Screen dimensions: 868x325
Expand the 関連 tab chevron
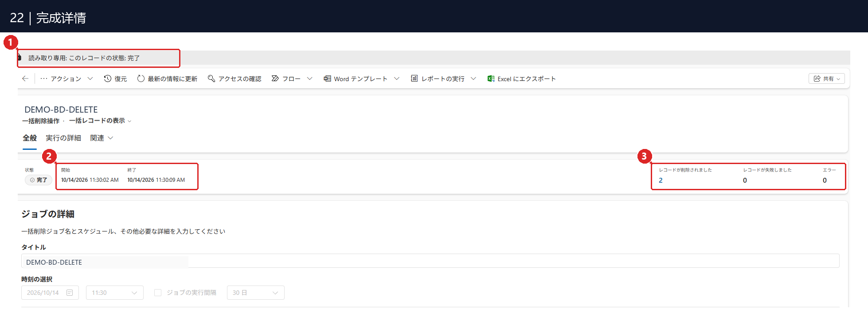coord(111,138)
